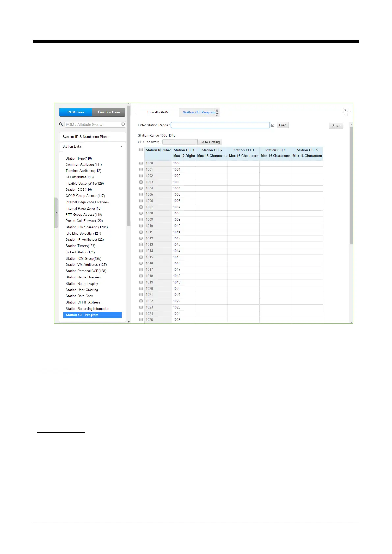This screenshot has height=554, width=392.
Task: Close all tabs with X icon
Action: pyautogui.click(x=345, y=110)
